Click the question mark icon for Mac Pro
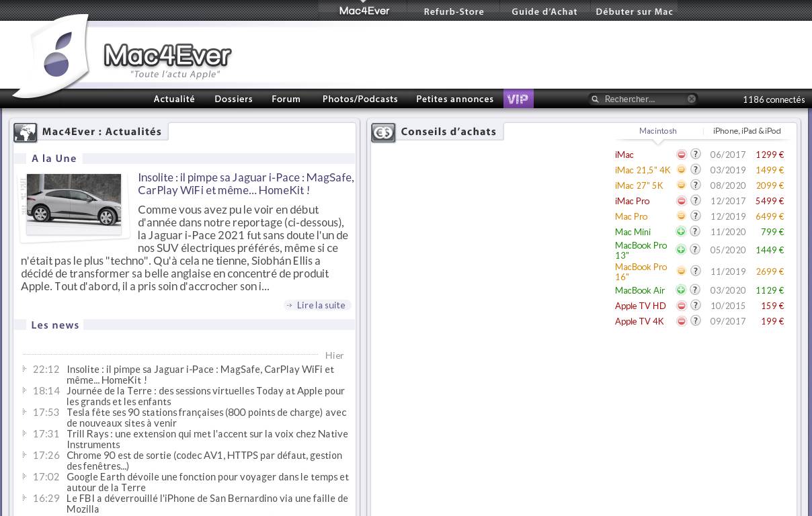812x516 pixels. (x=696, y=216)
